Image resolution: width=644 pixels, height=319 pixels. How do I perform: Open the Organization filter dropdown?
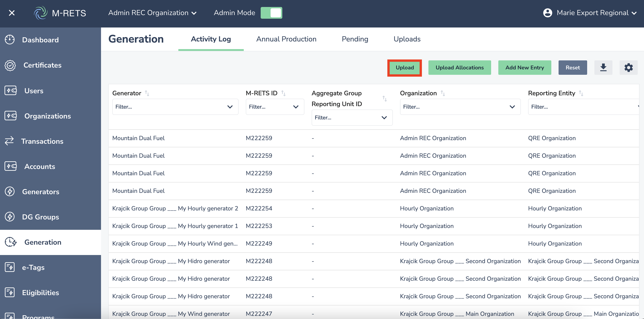[x=460, y=107]
